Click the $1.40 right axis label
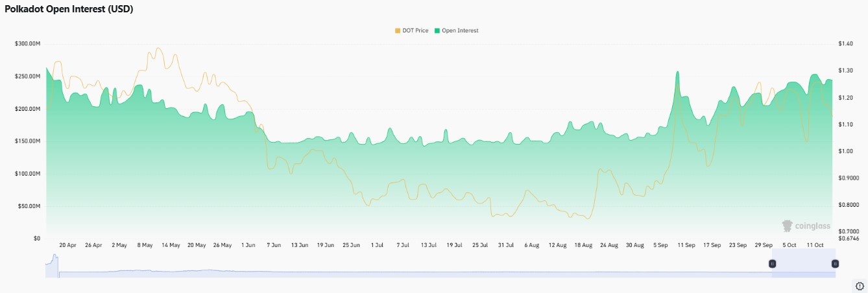The width and height of the screenshot is (868, 293). pyautogui.click(x=845, y=44)
